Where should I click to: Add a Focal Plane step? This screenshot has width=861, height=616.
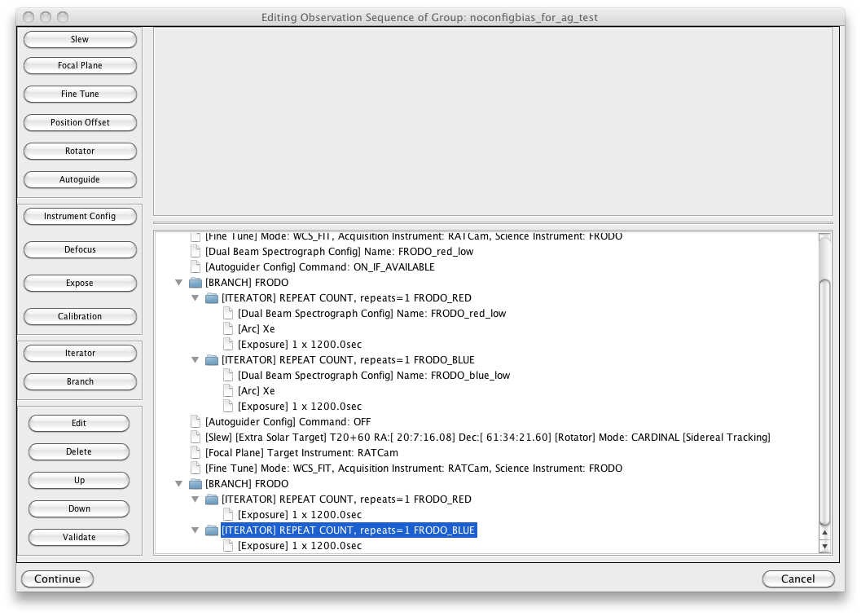click(80, 65)
